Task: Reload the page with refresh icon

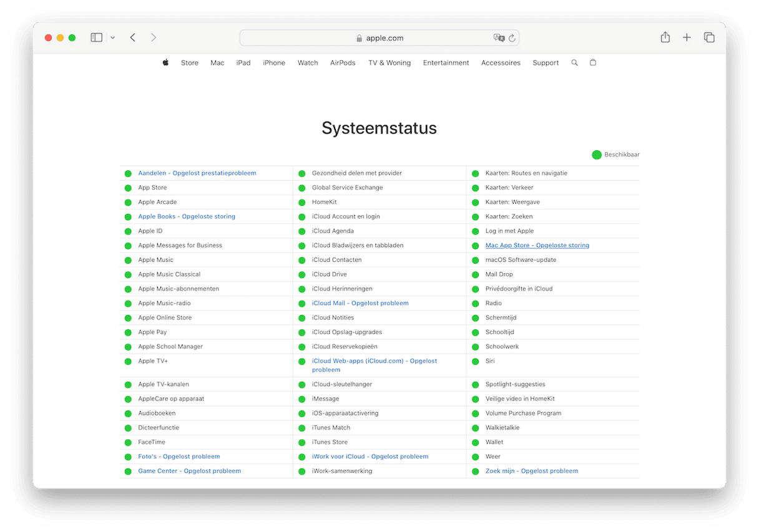Action: tap(512, 38)
